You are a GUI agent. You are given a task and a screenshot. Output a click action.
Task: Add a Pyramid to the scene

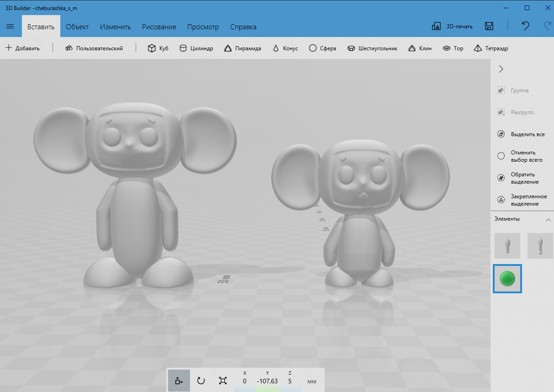click(x=243, y=48)
